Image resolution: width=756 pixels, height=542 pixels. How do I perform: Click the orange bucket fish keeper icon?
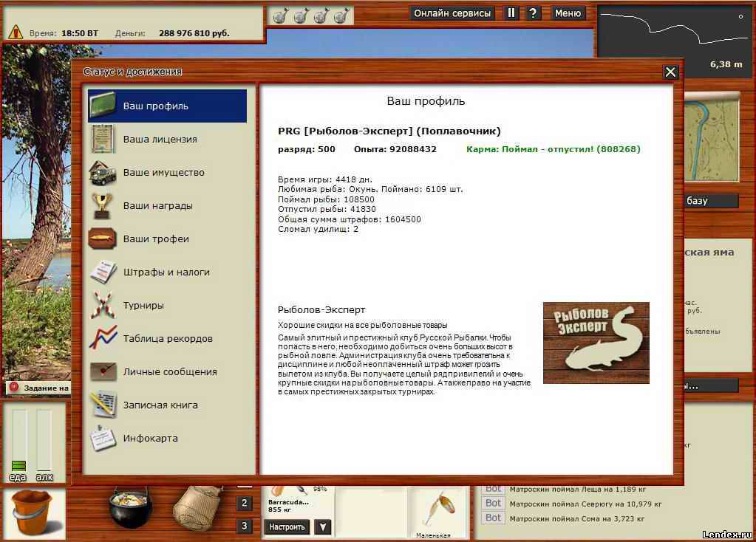point(33,512)
